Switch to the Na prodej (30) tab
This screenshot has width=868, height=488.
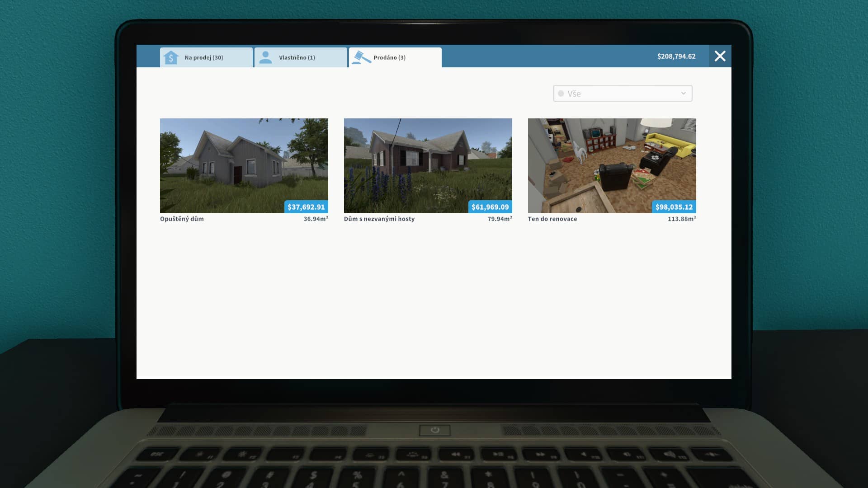(206, 57)
